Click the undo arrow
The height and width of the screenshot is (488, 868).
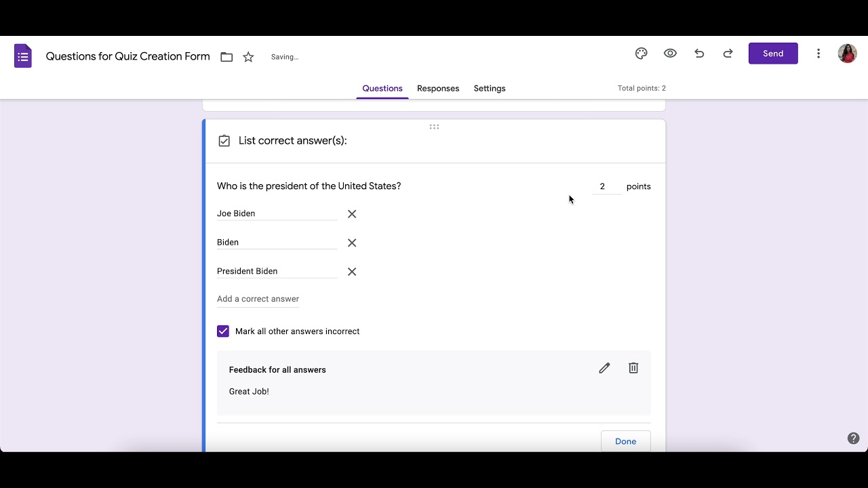699,54
